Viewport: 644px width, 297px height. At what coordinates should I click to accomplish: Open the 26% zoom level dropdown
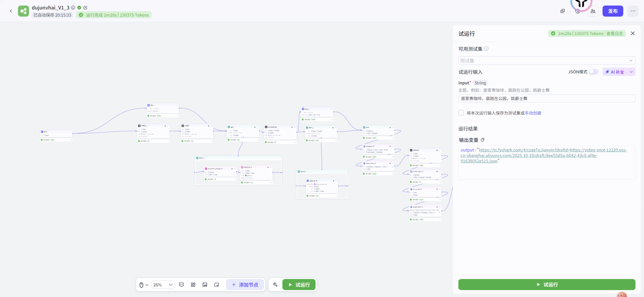tap(163, 285)
